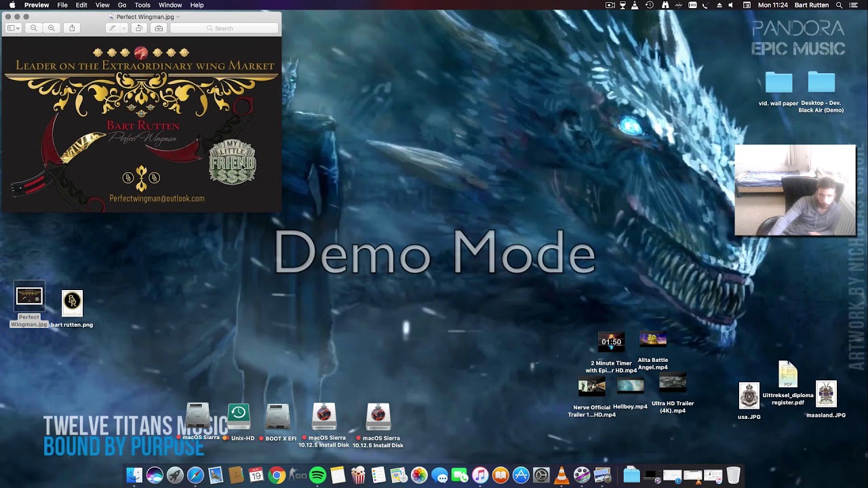Open iTunes from the dock

click(x=480, y=476)
